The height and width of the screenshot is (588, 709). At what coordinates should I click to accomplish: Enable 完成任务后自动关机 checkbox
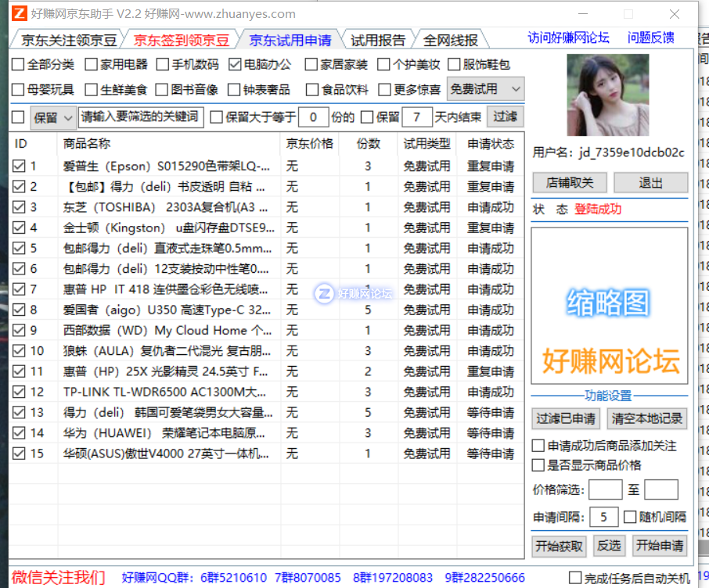pyautogui.click(x=575, y=578)
